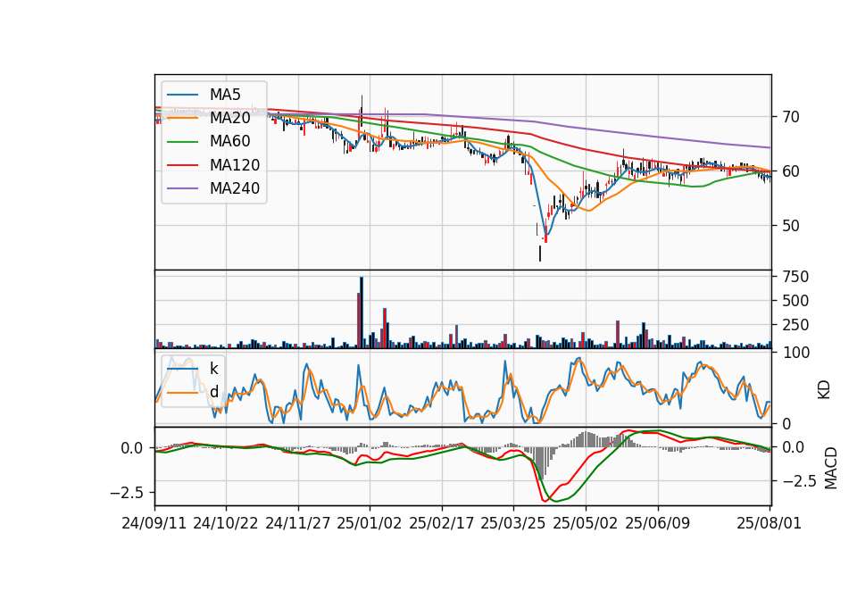857x616 pixels.
Task: Click the volume axis value 750
Action: (795, 277)
